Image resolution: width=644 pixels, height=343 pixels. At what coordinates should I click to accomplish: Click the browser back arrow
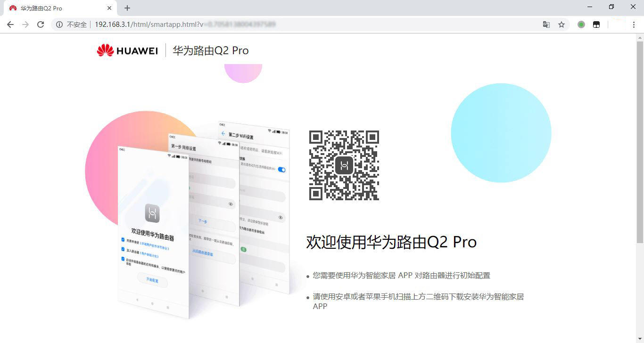coord(10,24)
